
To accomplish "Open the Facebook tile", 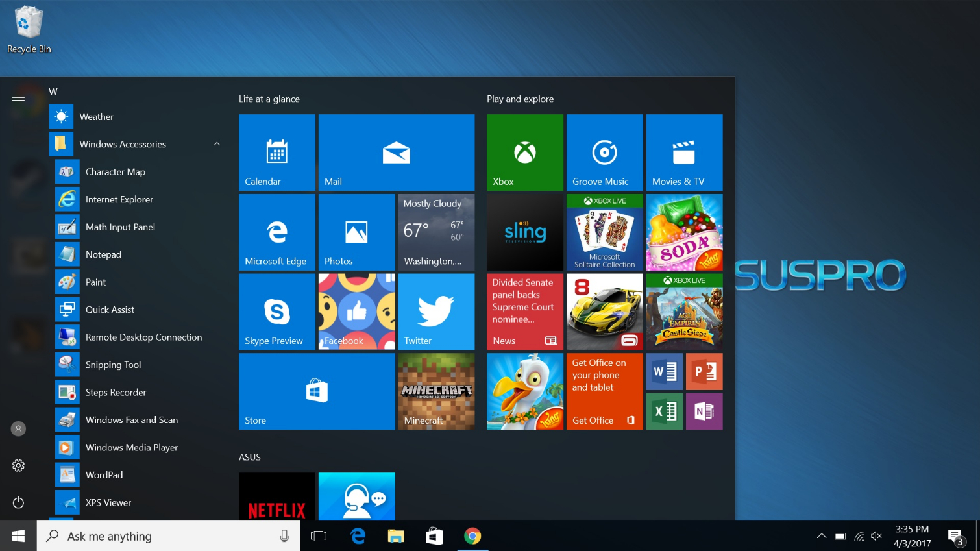I will click(x=356, y=312).
